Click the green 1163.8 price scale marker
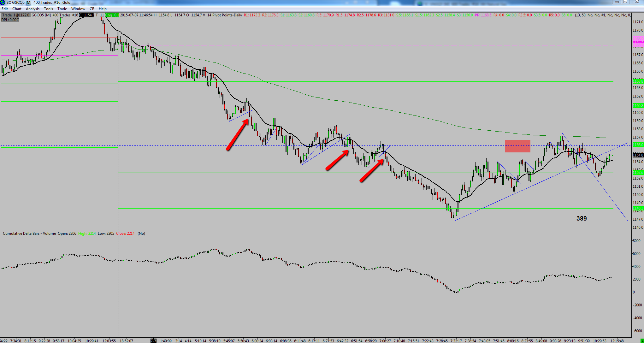The image size is (644, 343). 638,81
